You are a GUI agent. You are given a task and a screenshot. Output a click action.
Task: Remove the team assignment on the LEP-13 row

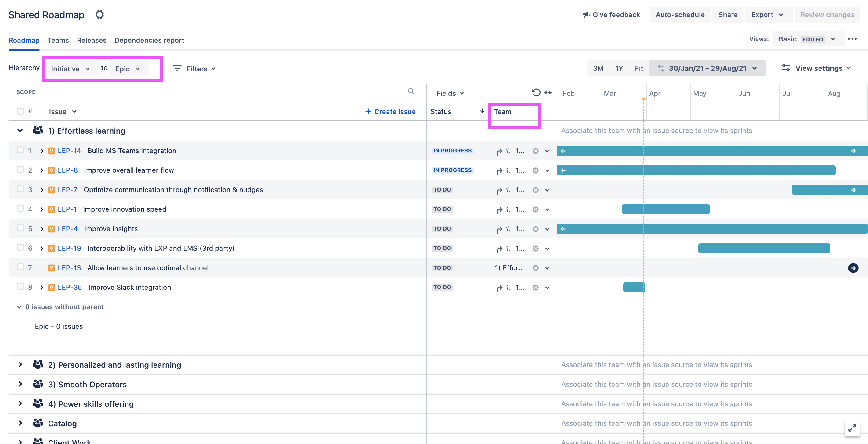tap(535, 268)
